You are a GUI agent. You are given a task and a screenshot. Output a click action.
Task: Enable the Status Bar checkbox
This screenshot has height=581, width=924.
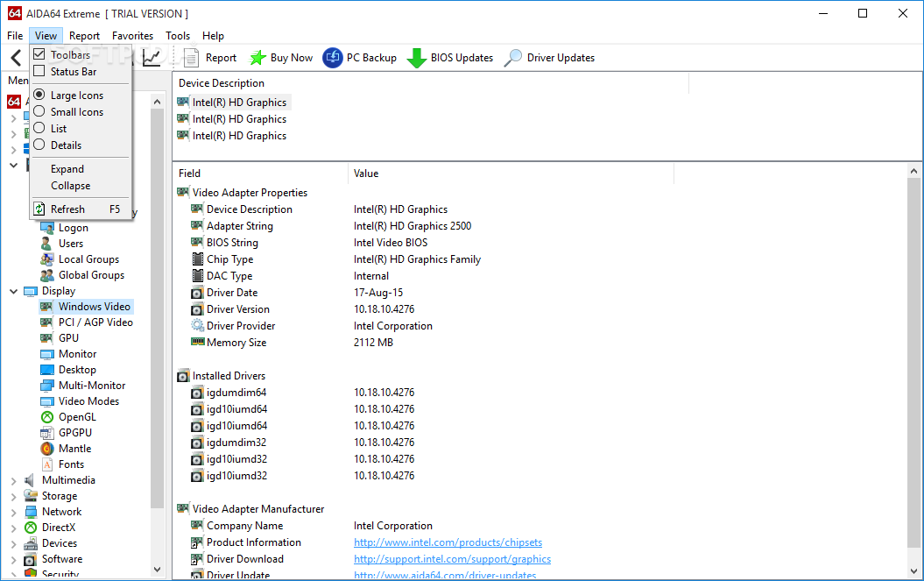pyautogui.click(x=39, y=71)
